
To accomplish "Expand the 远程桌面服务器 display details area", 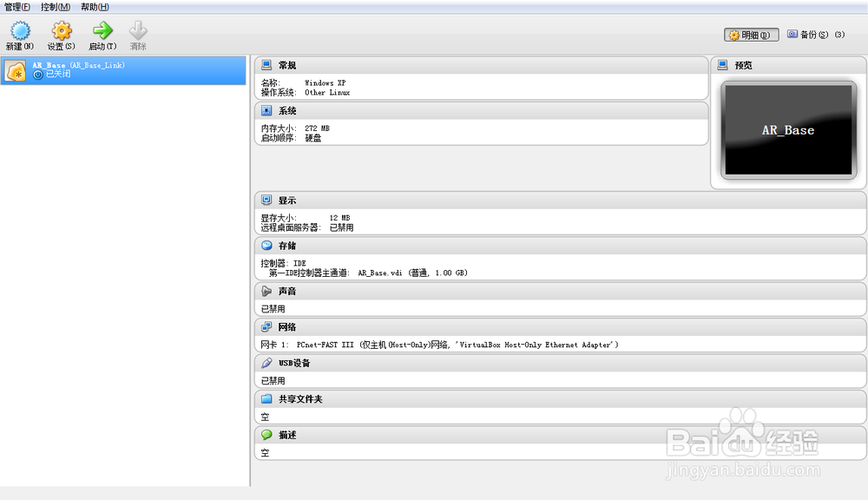I will click(295, 227).
